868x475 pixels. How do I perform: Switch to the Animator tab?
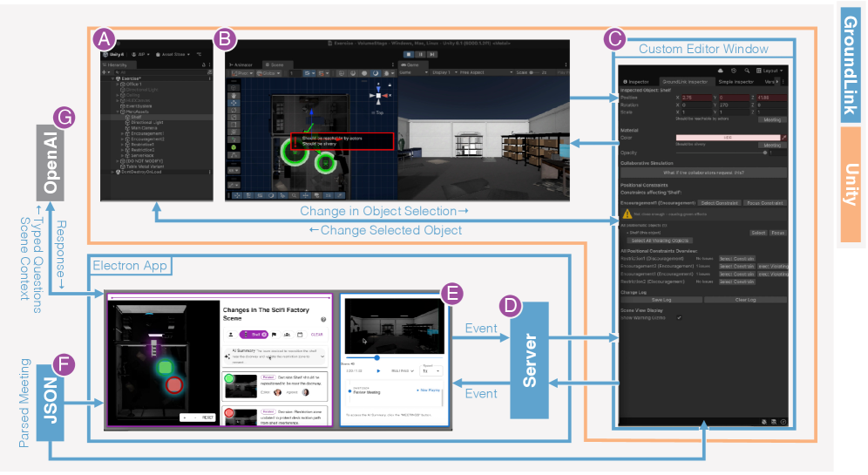click(241, 64)
